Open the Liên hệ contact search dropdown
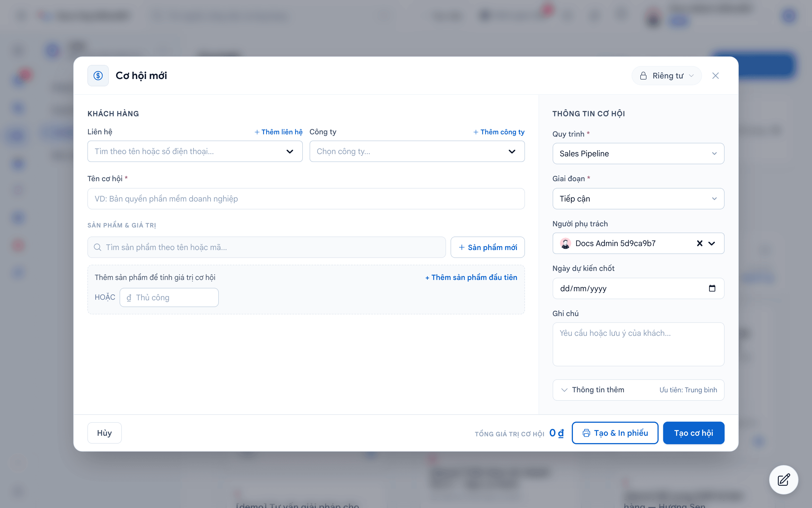Viewport: 812px width, 508px height. [x=195, y=151]
